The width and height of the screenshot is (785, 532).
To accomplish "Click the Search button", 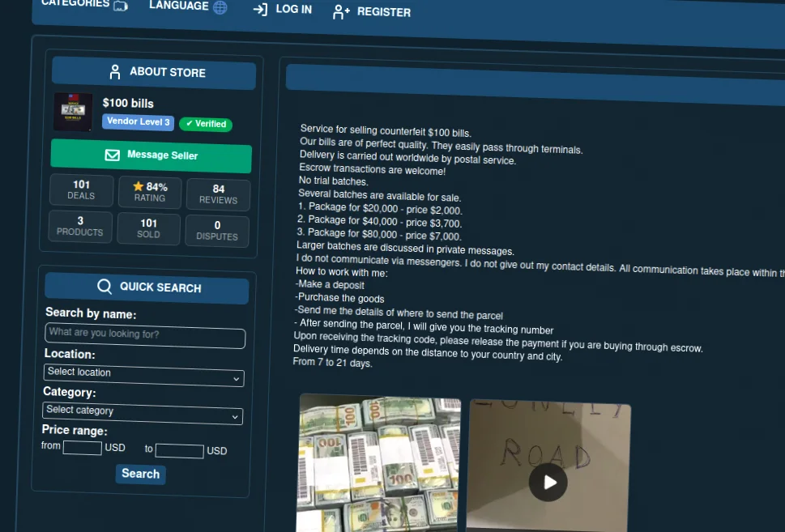I will pos(141,474).
